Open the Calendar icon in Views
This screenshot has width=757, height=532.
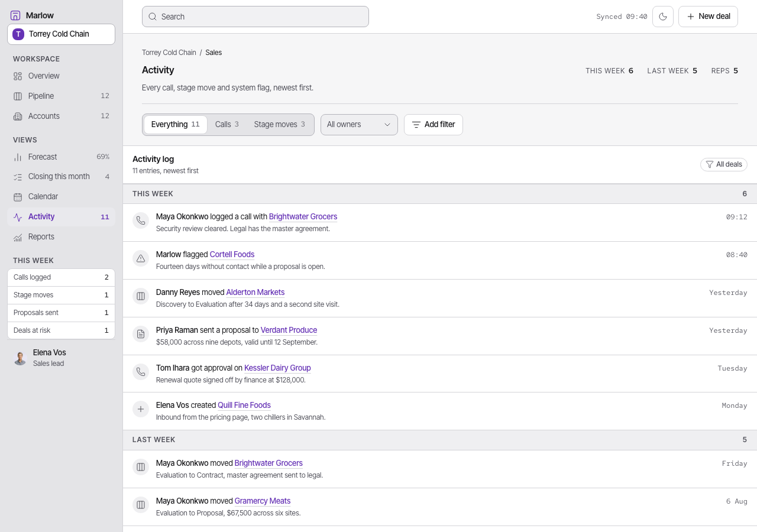point(18,196)
